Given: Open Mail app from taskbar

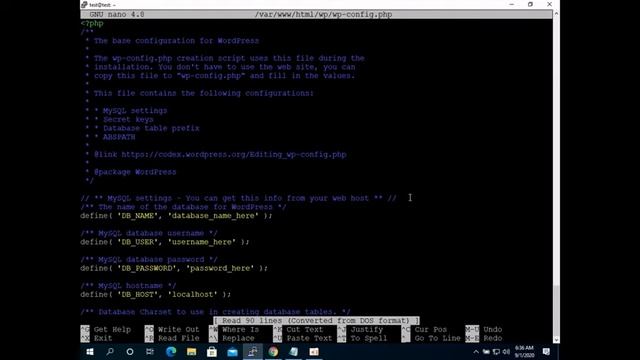Looking at the screenshot, I should click(232, 351).
